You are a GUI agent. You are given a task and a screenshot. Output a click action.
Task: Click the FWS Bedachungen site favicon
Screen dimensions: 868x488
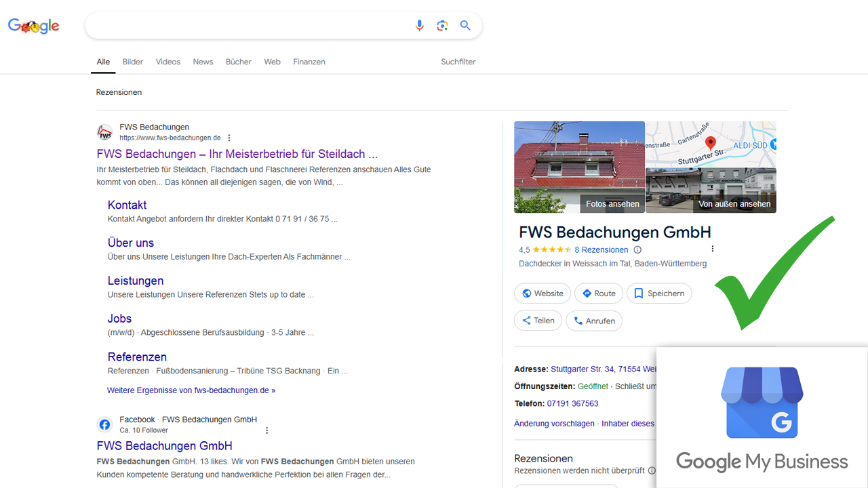104,132
